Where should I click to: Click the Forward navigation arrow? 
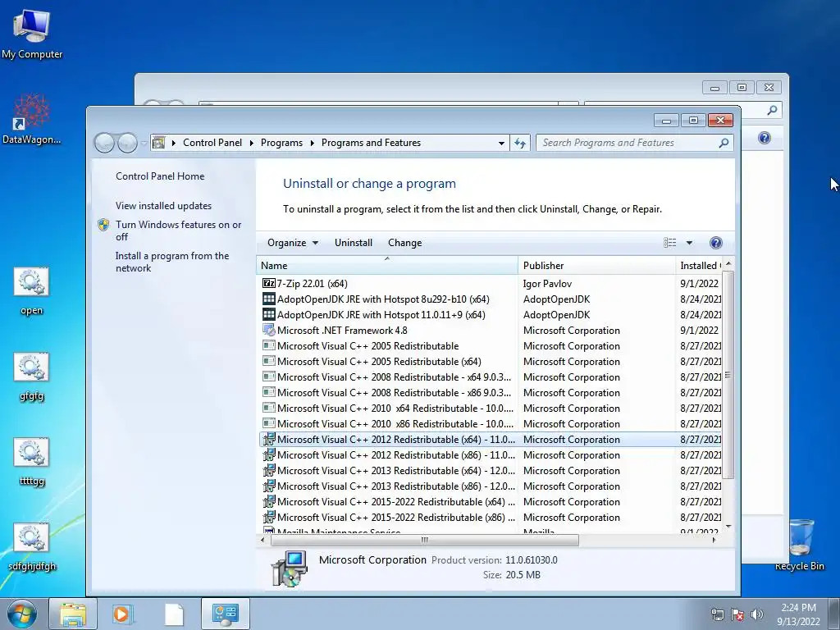coord(127,143)
